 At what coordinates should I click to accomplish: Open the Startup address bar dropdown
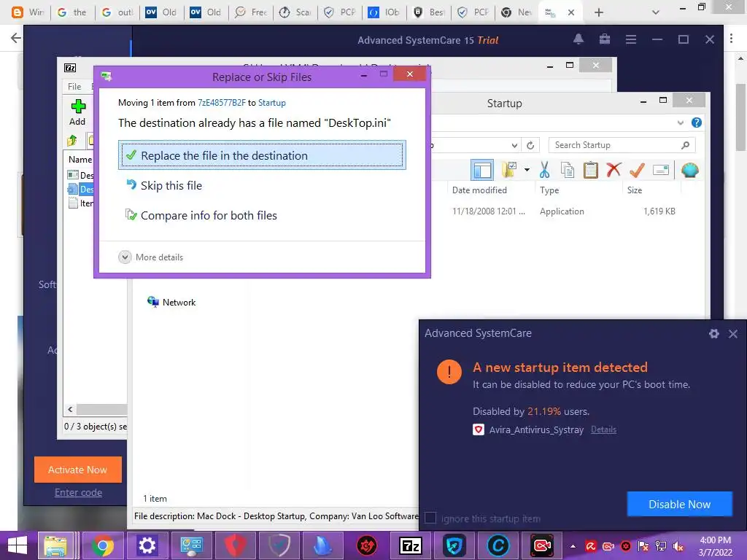pyautogui.click(x=514, y=145)
